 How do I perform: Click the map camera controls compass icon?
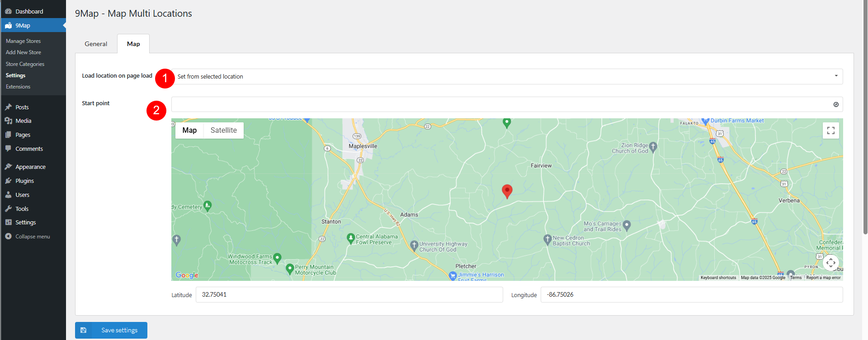831,262
